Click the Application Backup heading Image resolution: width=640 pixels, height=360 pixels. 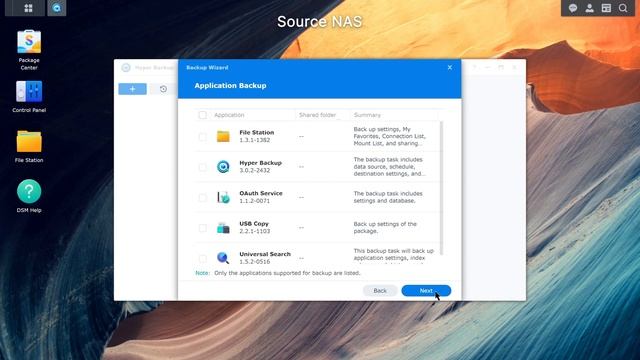coord(230,85)
